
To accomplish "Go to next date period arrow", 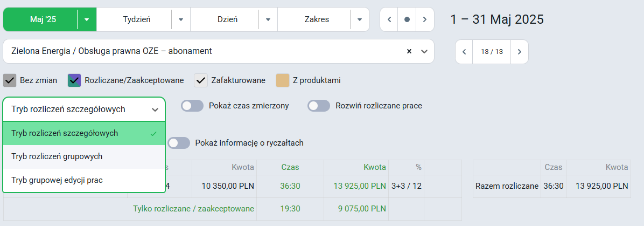I will 425,19.
